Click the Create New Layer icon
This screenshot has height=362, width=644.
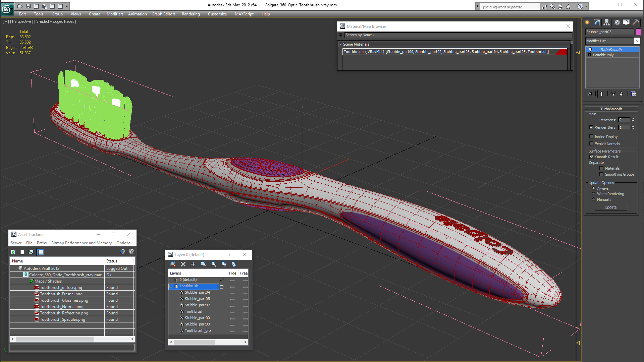173,264
